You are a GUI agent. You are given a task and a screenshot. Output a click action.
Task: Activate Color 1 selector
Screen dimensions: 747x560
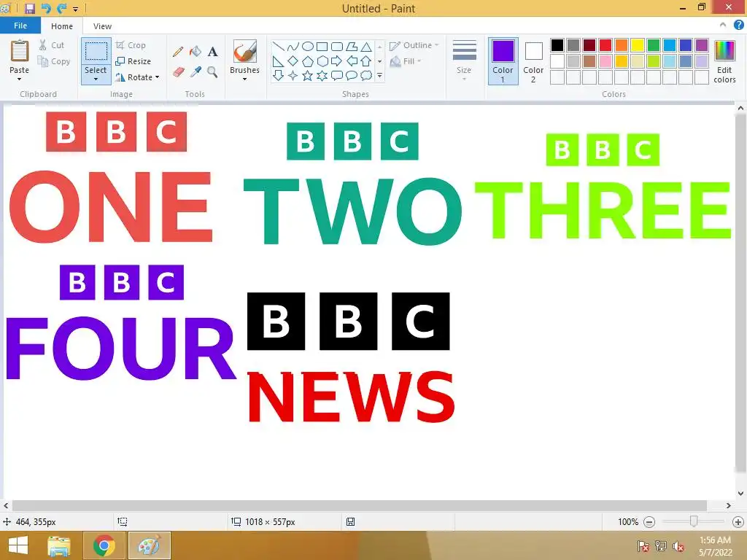[503, 61]
